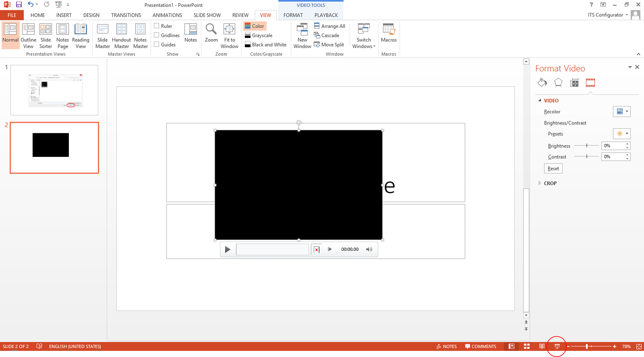Image resolution: width=644 pixels, height=357 pixels.
Task: Collapse the VIDEO section
Action: (x=540, y=101)
